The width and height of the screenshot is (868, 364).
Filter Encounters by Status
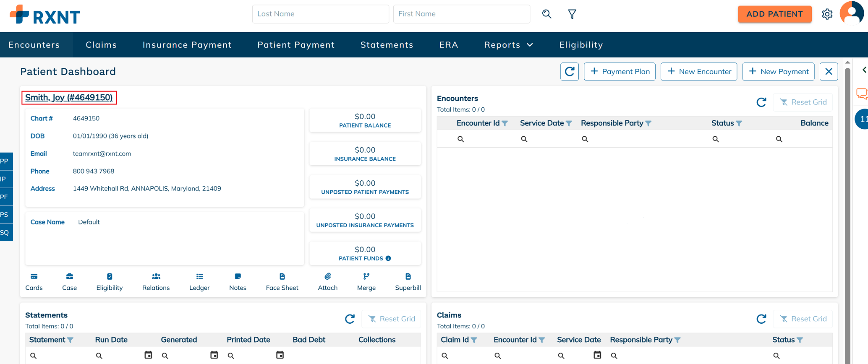click(739, 123)
